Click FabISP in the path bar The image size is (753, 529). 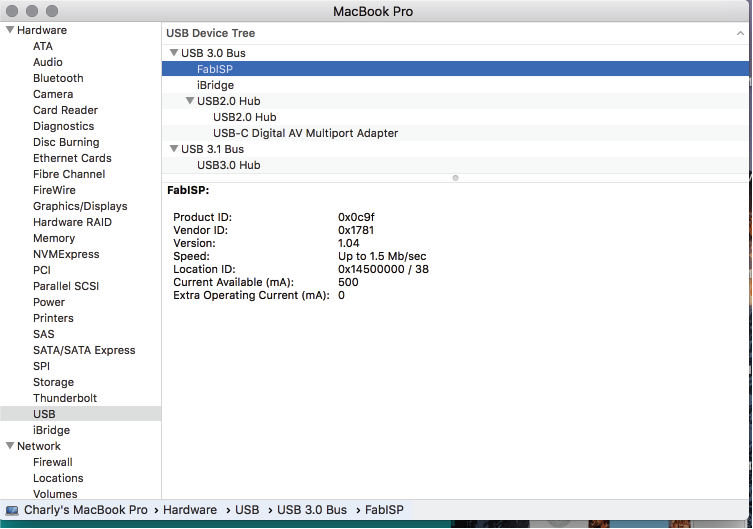point(384,510)
